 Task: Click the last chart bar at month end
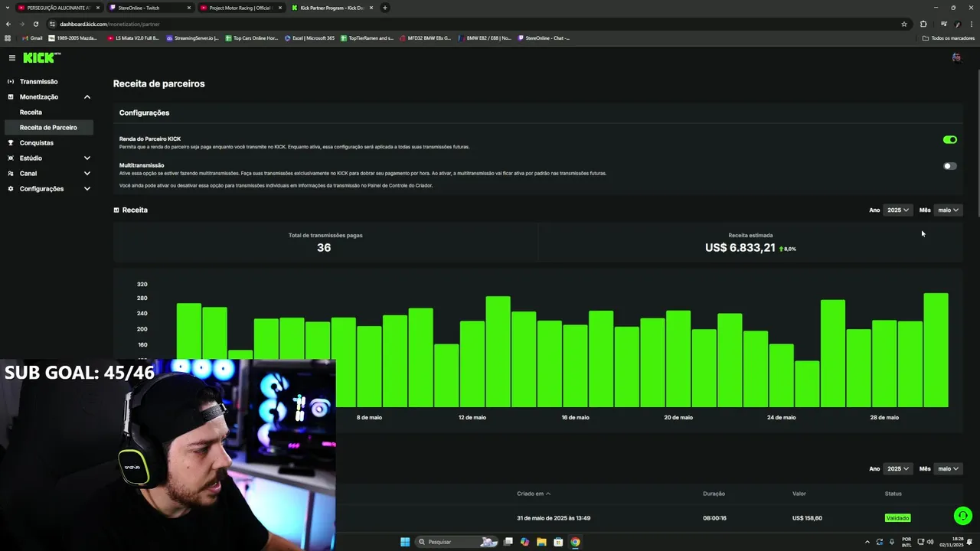936,350
